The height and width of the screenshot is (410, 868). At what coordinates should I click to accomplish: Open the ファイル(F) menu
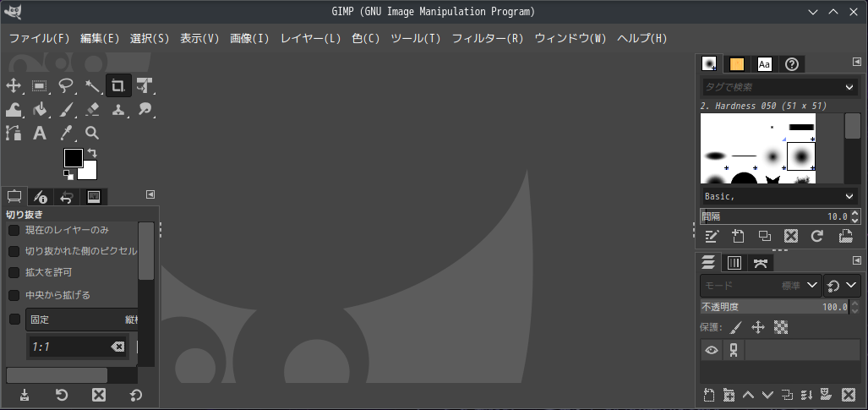40,38
